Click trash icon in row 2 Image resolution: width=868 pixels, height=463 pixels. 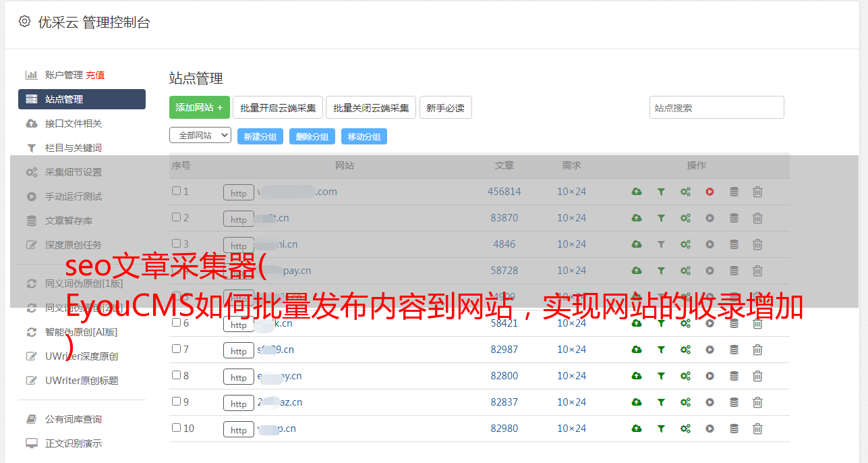757,218
